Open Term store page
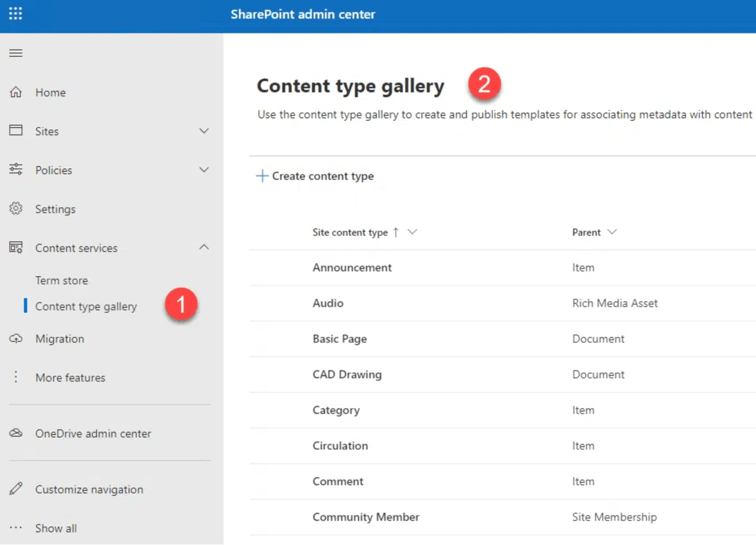 (62, 281)
